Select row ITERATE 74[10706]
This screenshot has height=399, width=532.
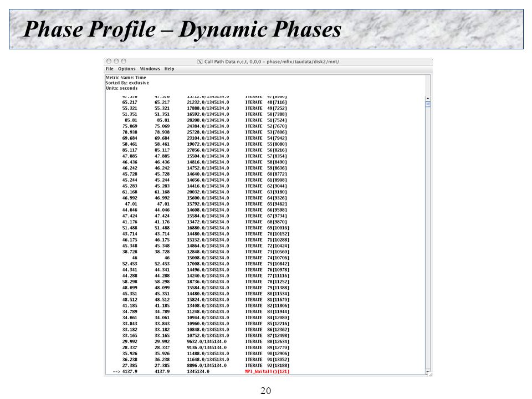206,258
